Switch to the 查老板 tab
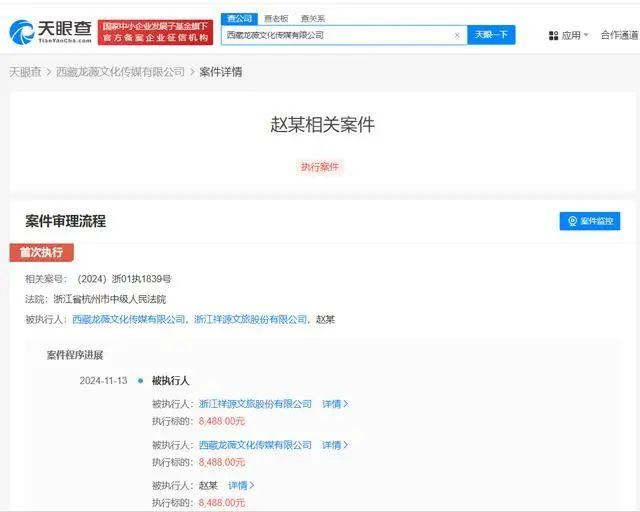640x512 pixels. pos(276,18)
